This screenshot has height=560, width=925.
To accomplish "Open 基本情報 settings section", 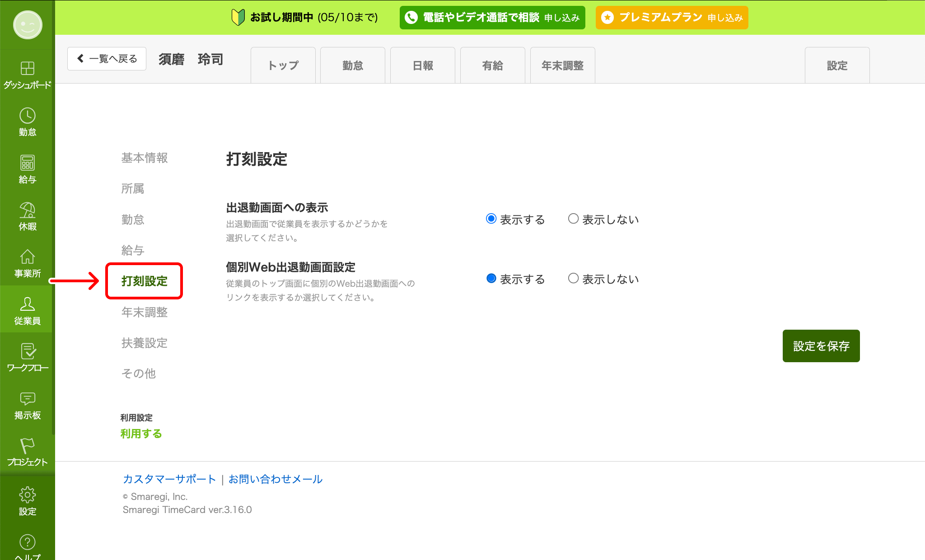I will [x=145, y=158].
